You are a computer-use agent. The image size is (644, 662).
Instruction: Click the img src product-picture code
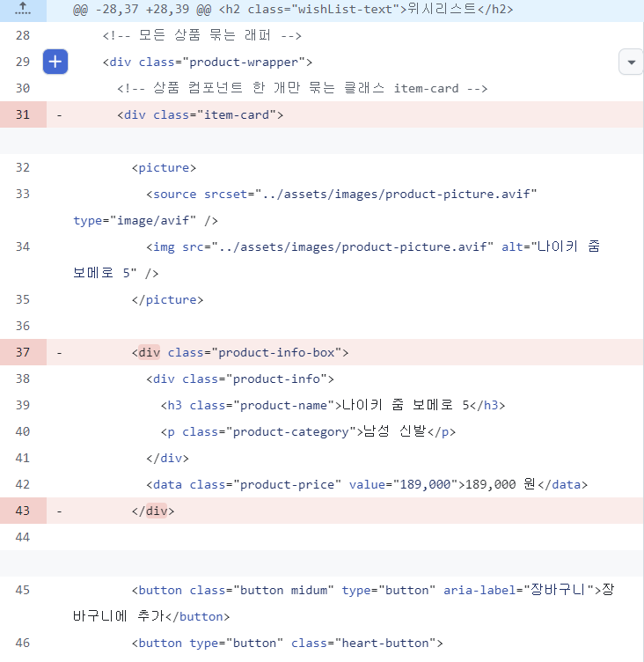coord(336,260)
